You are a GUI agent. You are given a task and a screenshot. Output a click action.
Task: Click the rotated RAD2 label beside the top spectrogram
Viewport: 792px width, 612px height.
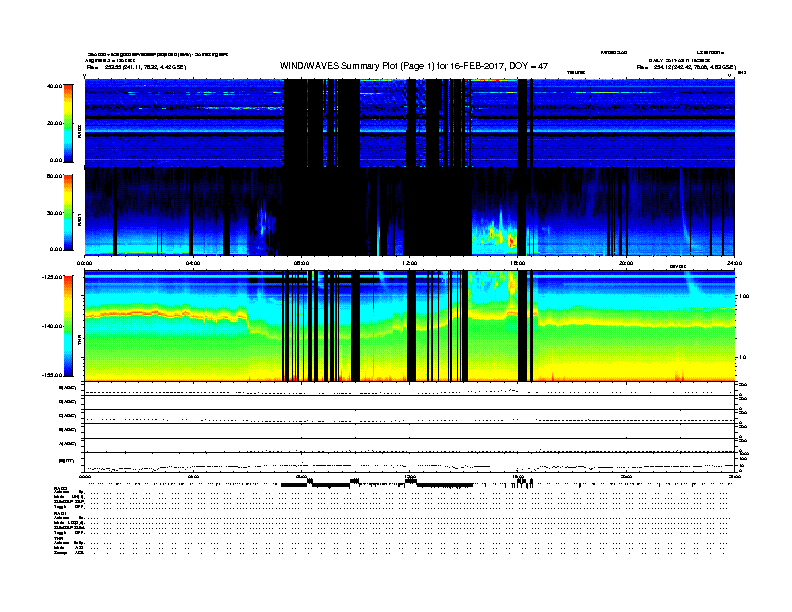[x=79, y=132]
